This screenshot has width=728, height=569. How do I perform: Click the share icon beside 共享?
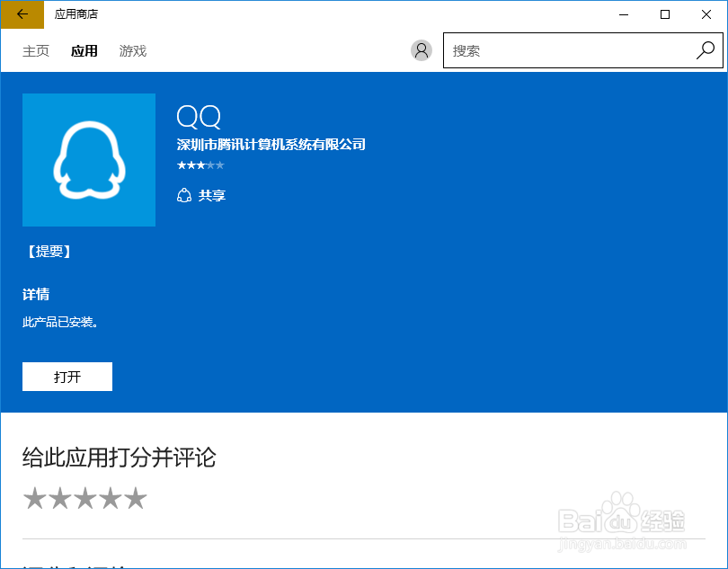pos(184,196)
